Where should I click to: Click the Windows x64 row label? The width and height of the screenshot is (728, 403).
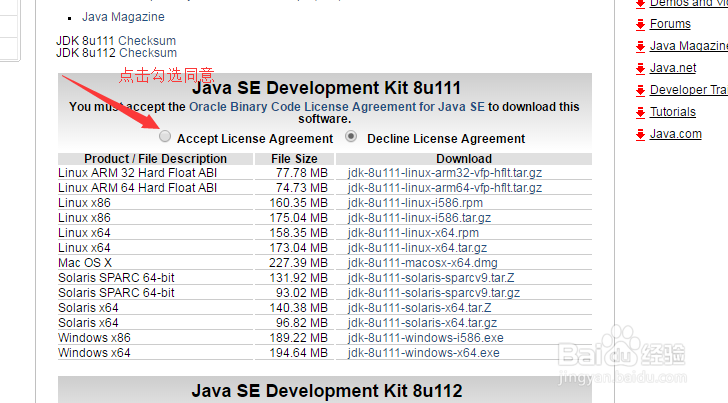(94, 353)
